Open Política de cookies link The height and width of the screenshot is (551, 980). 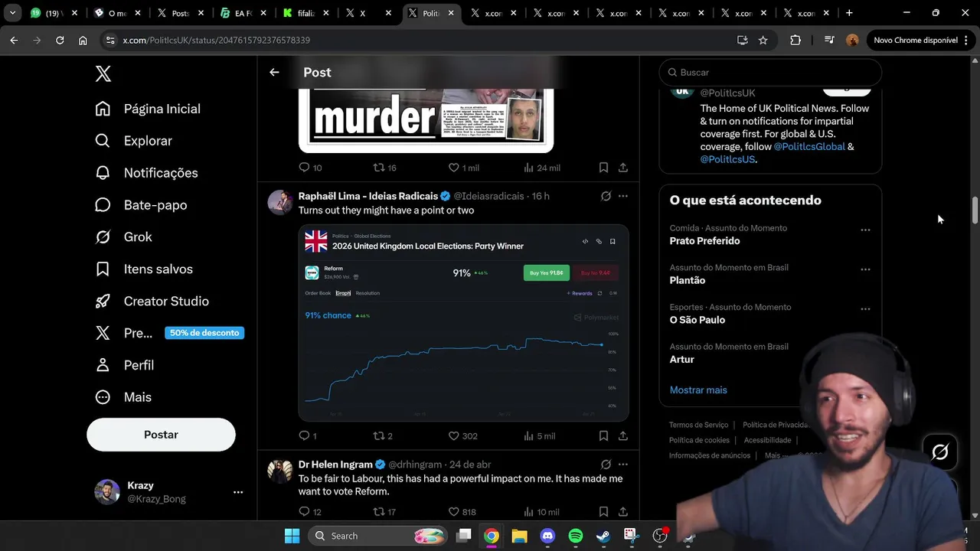pyautogui.click(x=699, y=440)
